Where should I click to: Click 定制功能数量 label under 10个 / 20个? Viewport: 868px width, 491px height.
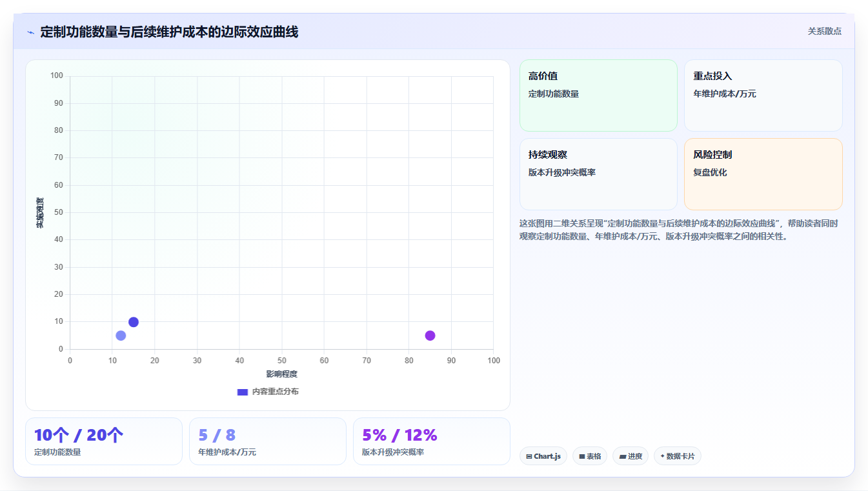point(57,452)
